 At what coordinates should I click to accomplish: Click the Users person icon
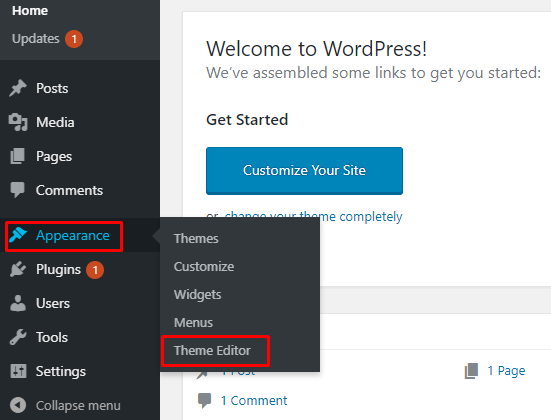pos(18,303)
